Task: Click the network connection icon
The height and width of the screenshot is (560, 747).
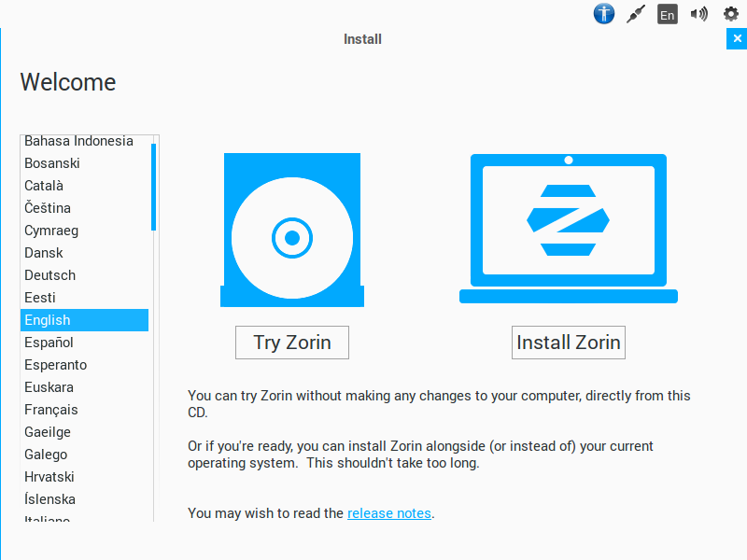Action: (636, 14)
